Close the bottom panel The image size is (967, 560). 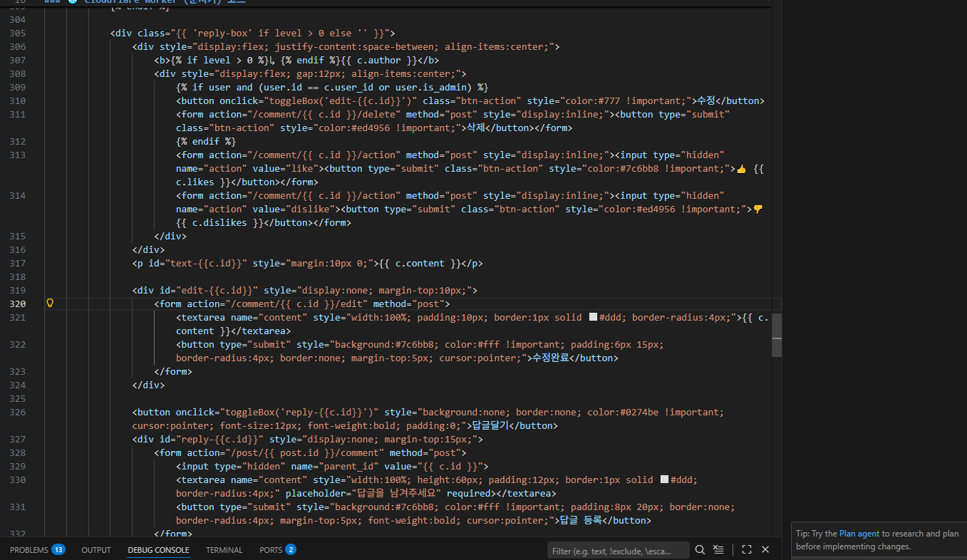pyautogui.click(x=765, y=549)
